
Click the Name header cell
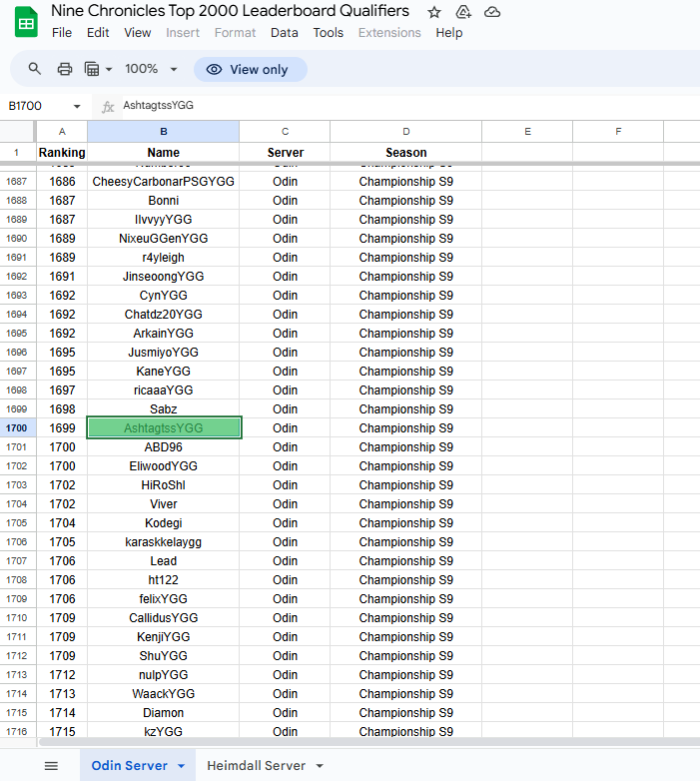click(x=164, y=153)
